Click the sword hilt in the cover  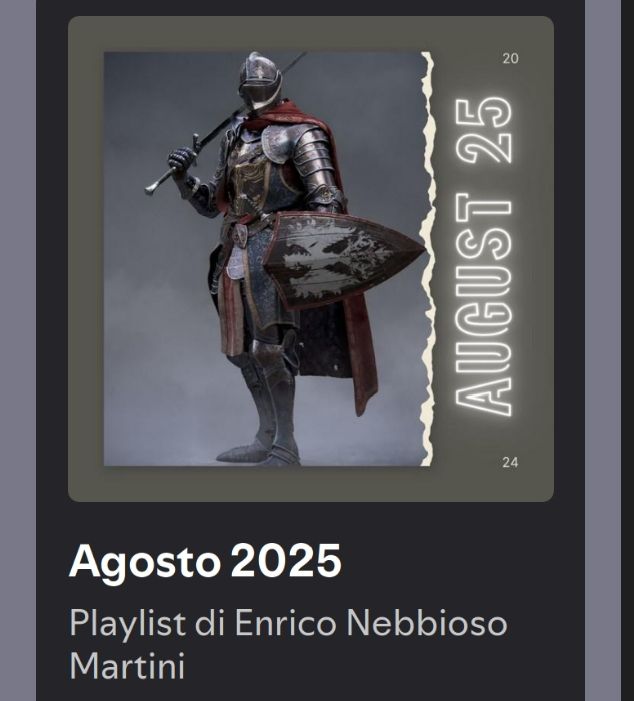[x=172, y=165]
